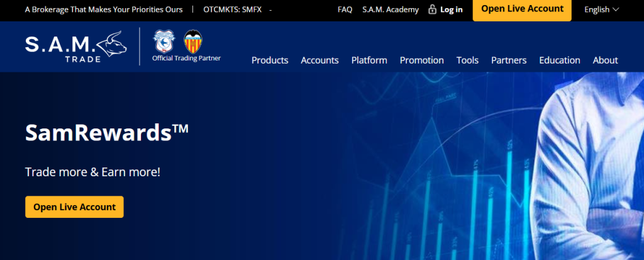Image resolution: width=644 pixels, height=260 pixels.
Task: Click the padlock icon beside Log in
Action: (432, 9)
